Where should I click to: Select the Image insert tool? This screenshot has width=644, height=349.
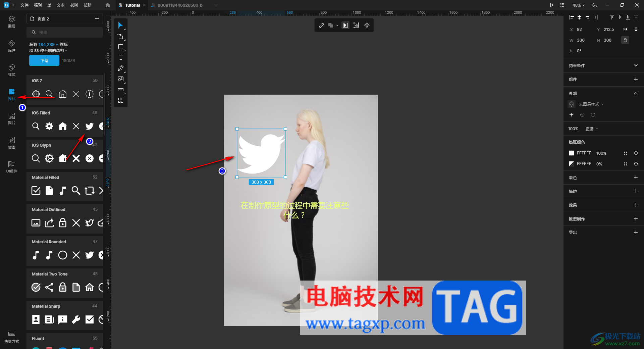121,79
